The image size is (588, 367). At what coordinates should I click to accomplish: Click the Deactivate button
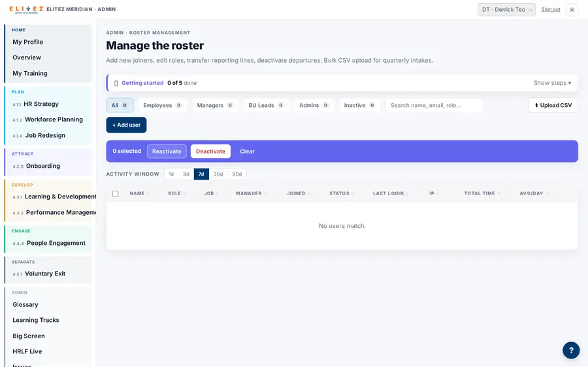(x=211, y=152)
